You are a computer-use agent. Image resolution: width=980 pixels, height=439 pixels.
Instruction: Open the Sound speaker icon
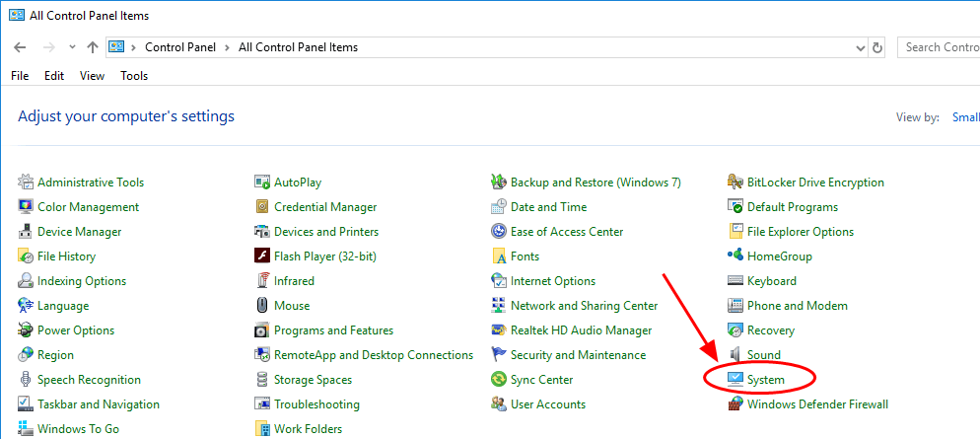[735, 355]
